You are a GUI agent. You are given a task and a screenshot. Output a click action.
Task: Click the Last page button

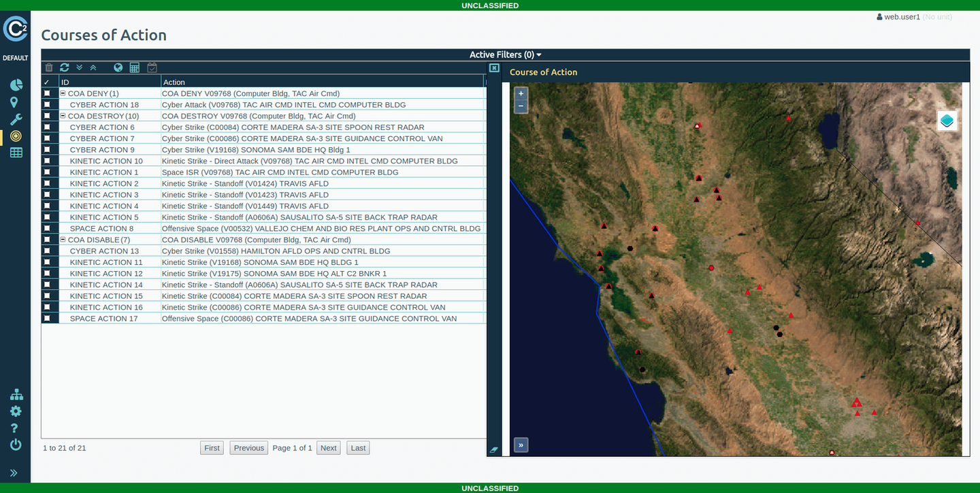coord(358,448)
